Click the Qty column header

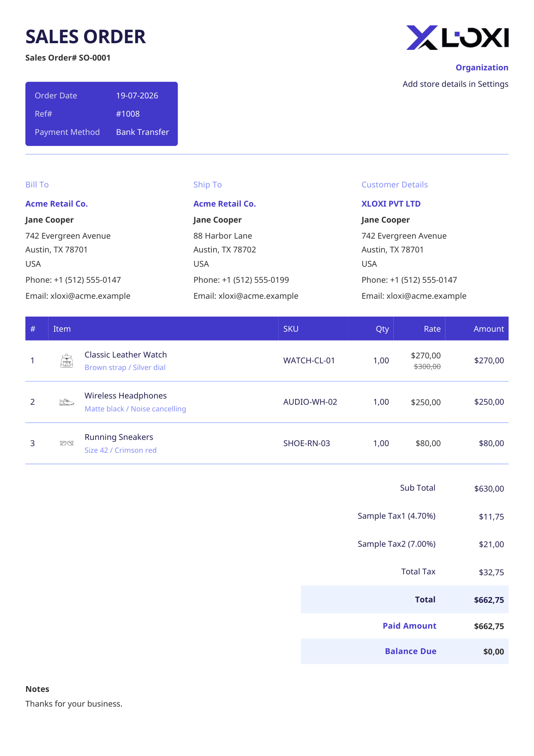tap(382, 329)
